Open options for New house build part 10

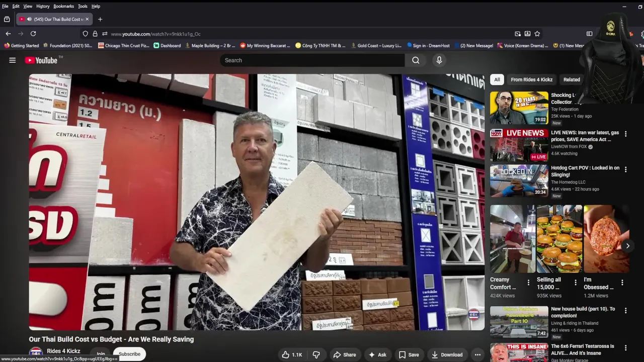click(625, 312)
